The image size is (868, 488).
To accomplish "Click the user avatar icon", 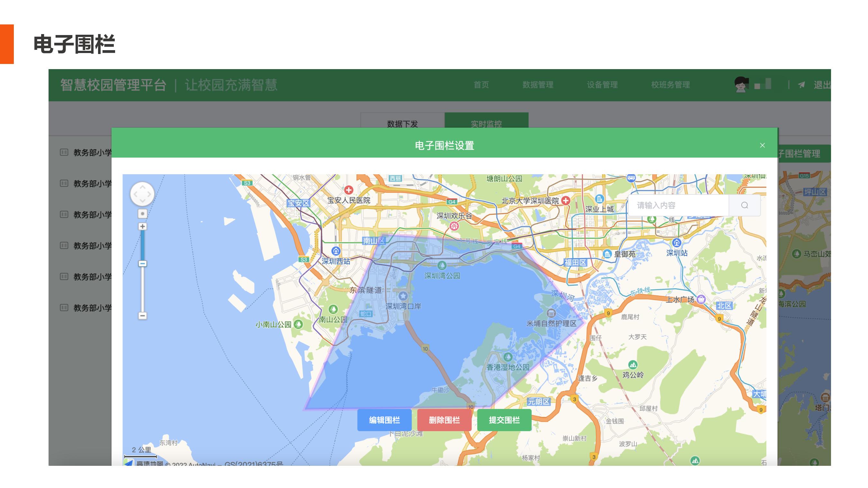I will click(741, 85).
